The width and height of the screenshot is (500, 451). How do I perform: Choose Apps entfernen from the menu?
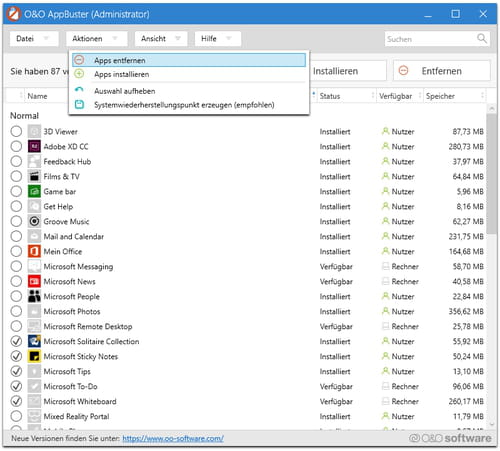(189, 60)
